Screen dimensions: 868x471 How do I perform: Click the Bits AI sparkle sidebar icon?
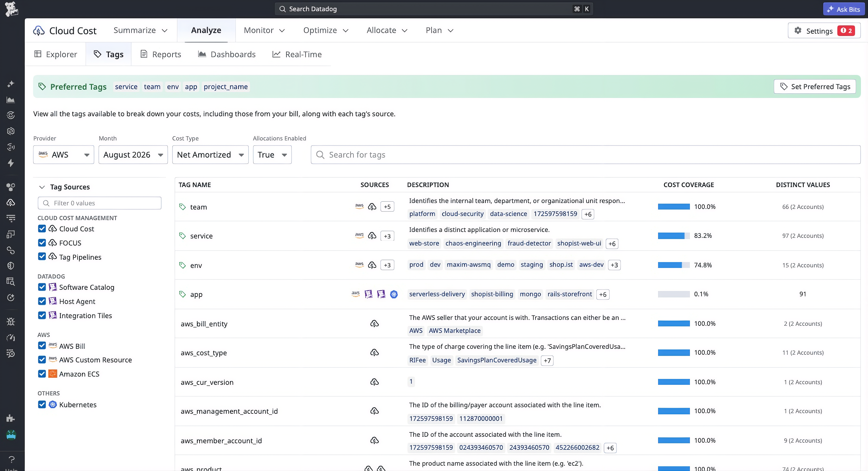coord(11,84)
